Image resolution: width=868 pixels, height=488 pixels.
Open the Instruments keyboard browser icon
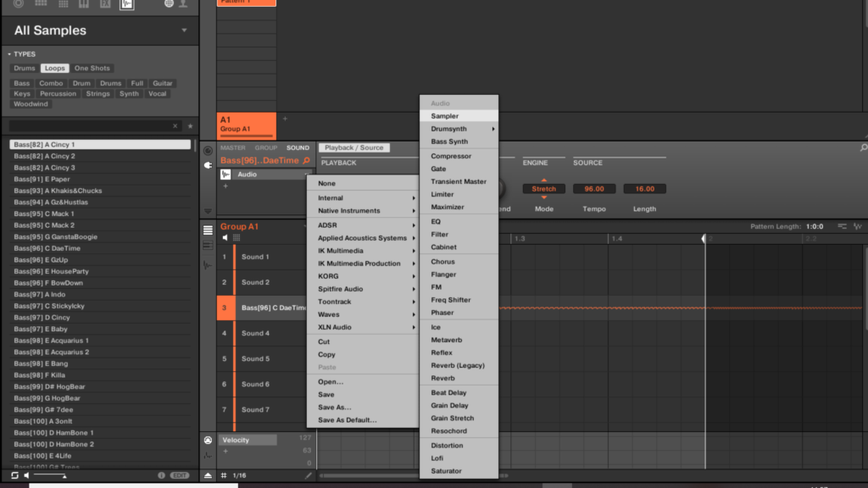click(84, 4)
